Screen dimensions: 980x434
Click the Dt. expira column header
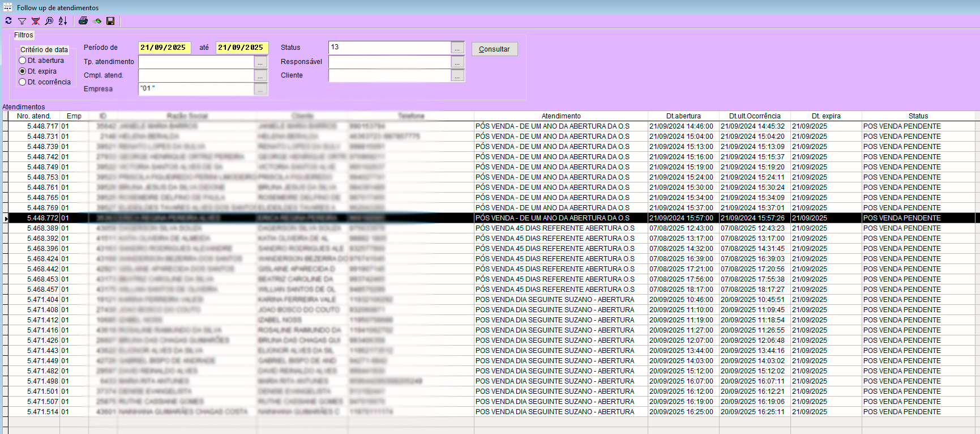tap(826, 116)
